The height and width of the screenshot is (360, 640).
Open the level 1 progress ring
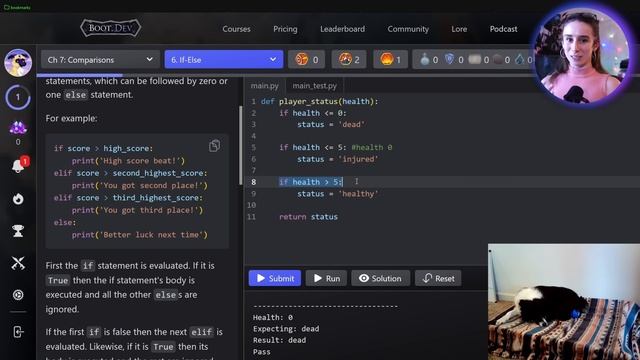(x=18, y=97)
